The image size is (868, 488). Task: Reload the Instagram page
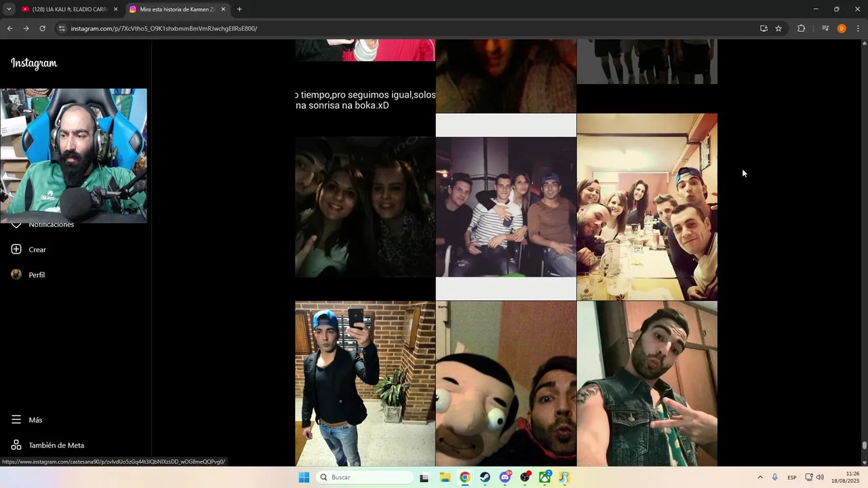click(x=42, y=28)
